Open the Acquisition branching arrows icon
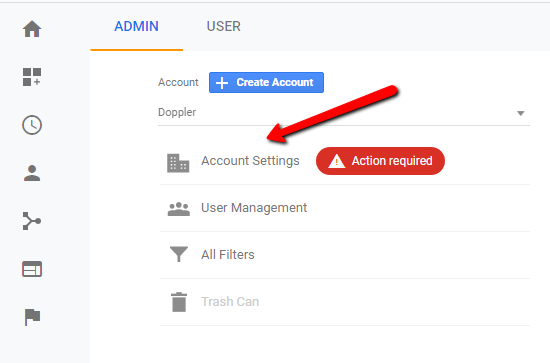 tap(32, 221)
